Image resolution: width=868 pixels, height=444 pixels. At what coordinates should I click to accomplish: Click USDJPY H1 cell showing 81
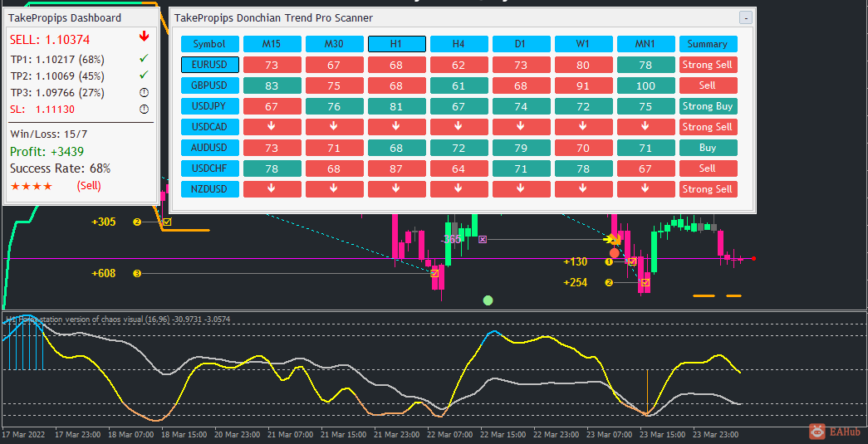(x=397, y=106)
